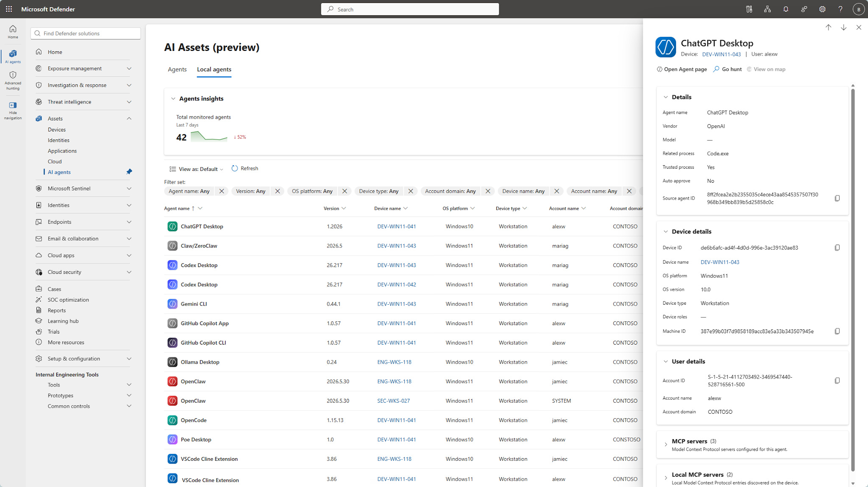Open Advanced hunting from the left rail
868x487 pixels.
13,81
